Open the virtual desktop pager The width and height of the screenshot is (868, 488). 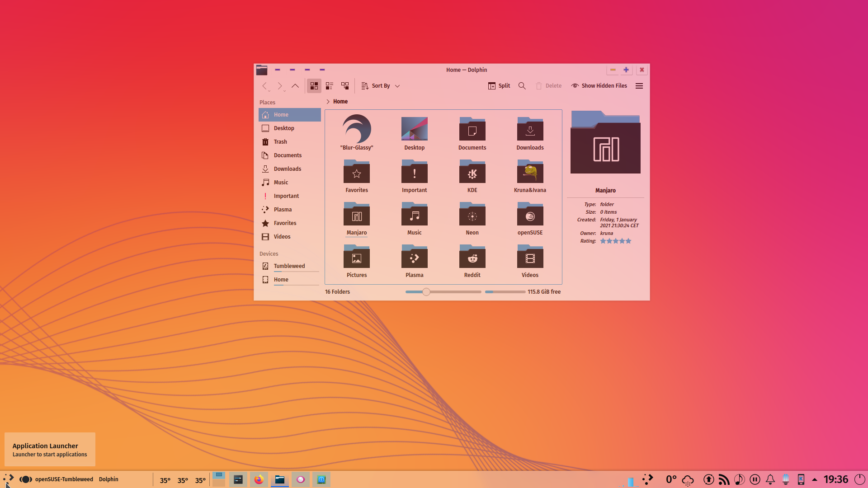click(x=219, y=479)
